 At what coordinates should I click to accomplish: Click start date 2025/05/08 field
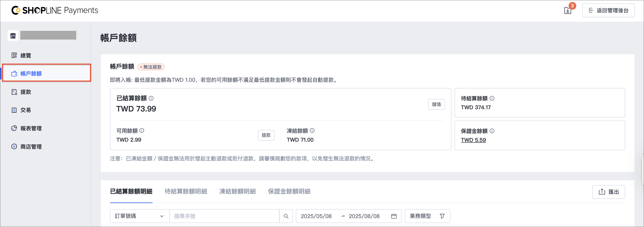(x=316, y=216)
